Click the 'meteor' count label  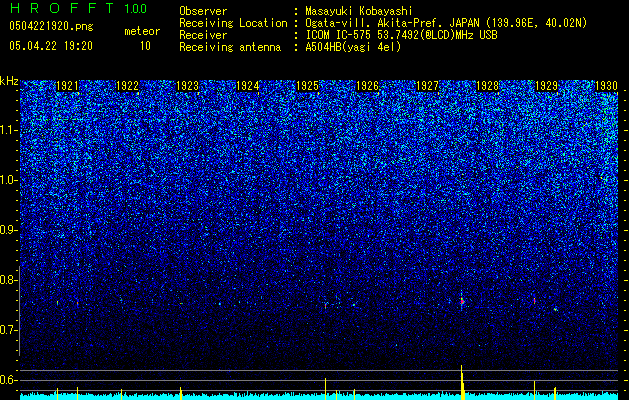click(142, 31)
